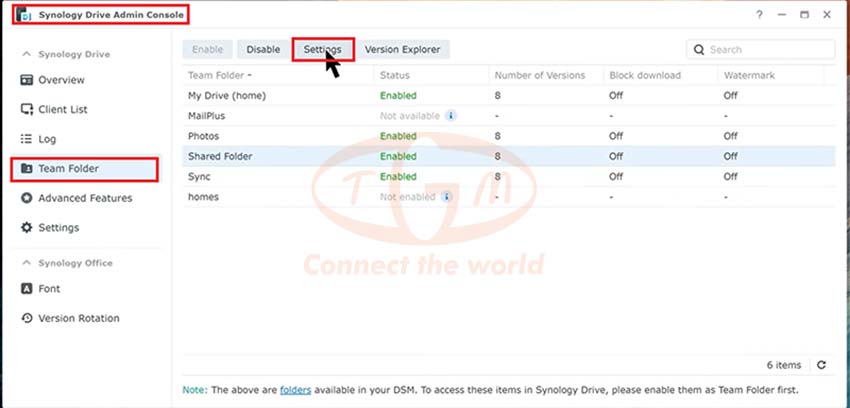Screen dimensions: 850x408
Task: Select the Advanced Features star icon
Action: click(27, 198)
